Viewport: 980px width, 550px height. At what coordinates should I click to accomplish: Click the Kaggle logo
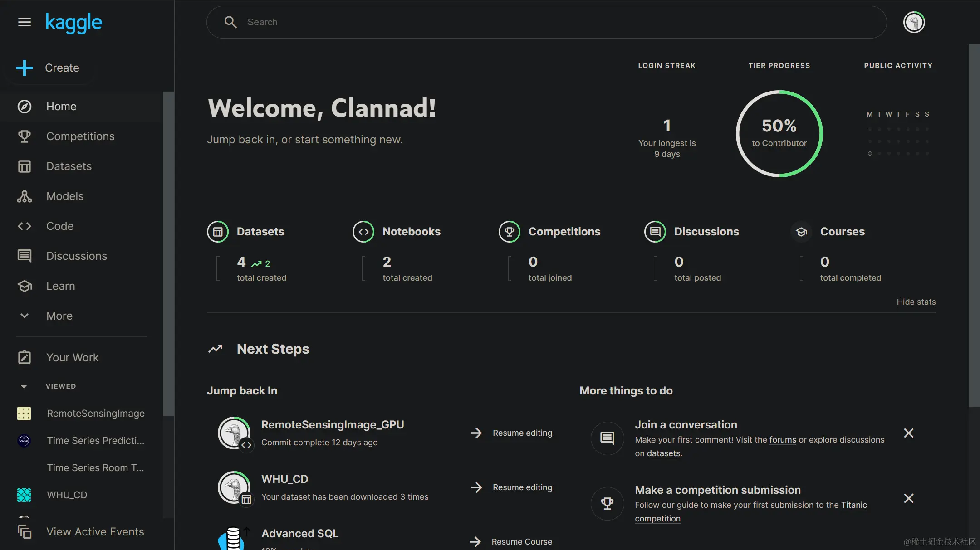(74, 23)
